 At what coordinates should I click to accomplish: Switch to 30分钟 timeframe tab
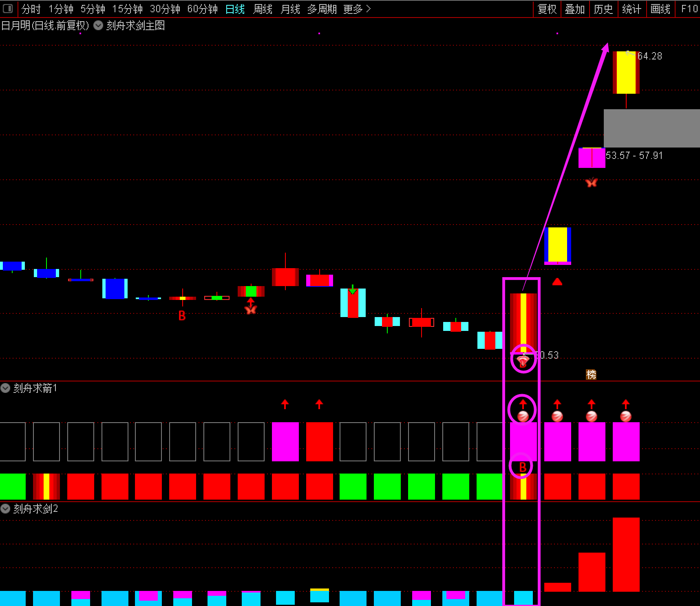165,9
